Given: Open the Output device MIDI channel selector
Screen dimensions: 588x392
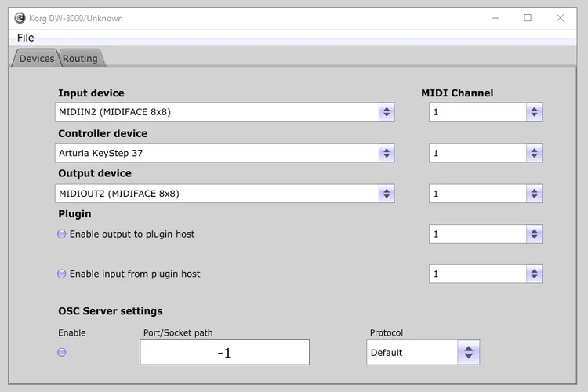Looking at the screenshot, I should tap(485, 194).
